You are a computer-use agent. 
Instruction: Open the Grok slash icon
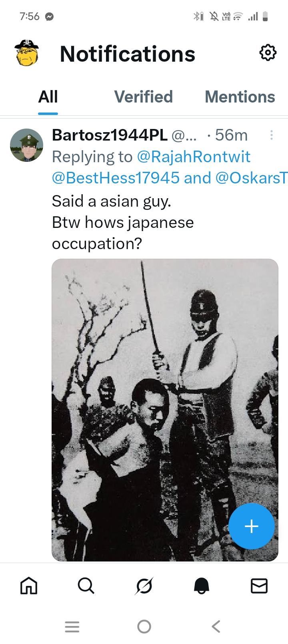144,586
